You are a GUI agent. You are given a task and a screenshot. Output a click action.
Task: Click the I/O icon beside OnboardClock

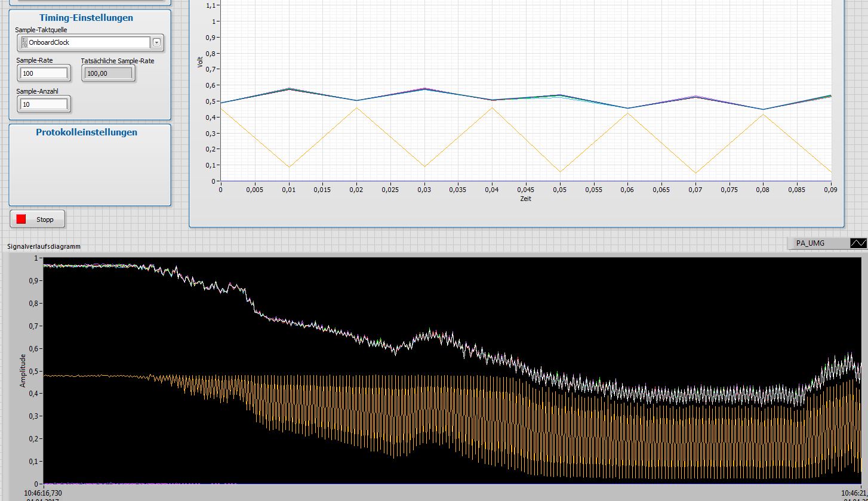coord(24,42)
